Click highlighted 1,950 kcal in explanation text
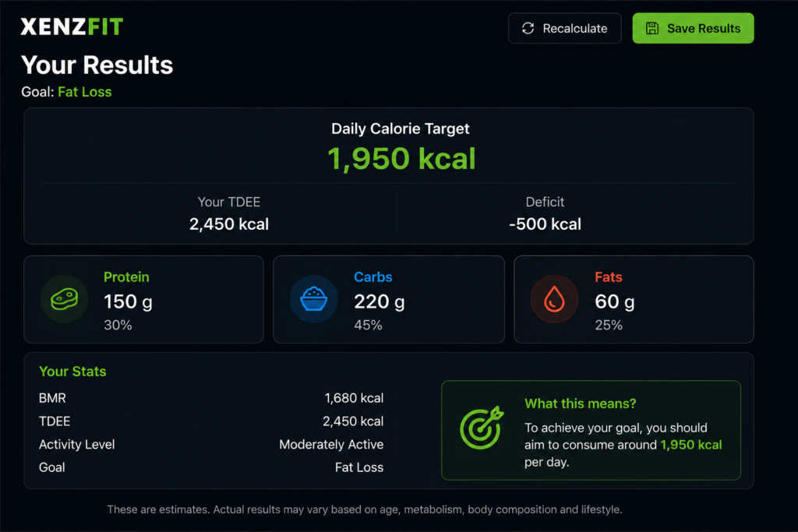This screenshot has width=798, height=532. (691, 445)
